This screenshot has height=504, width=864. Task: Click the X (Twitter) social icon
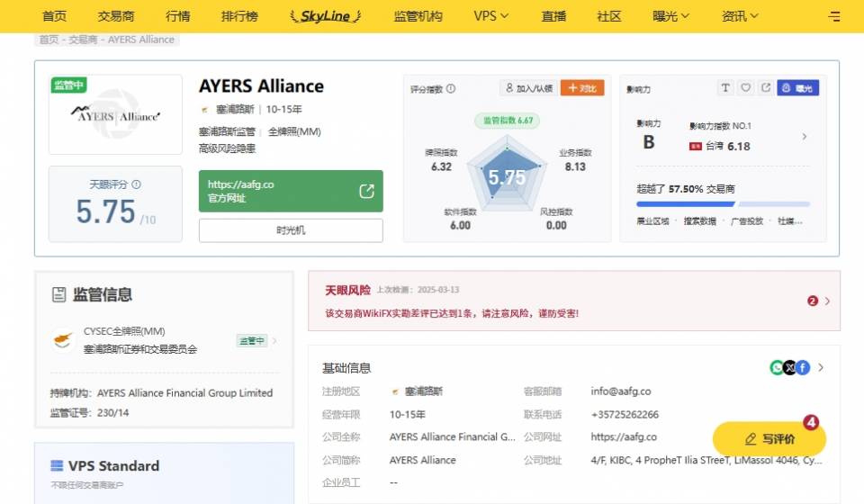tap(790, 367)
